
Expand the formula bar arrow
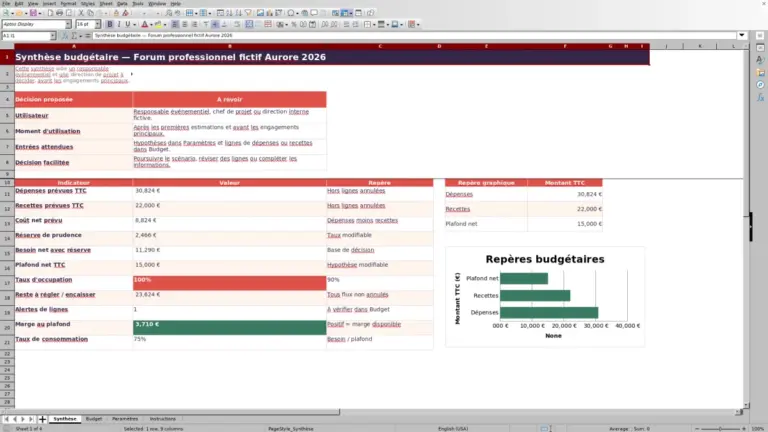742,35
